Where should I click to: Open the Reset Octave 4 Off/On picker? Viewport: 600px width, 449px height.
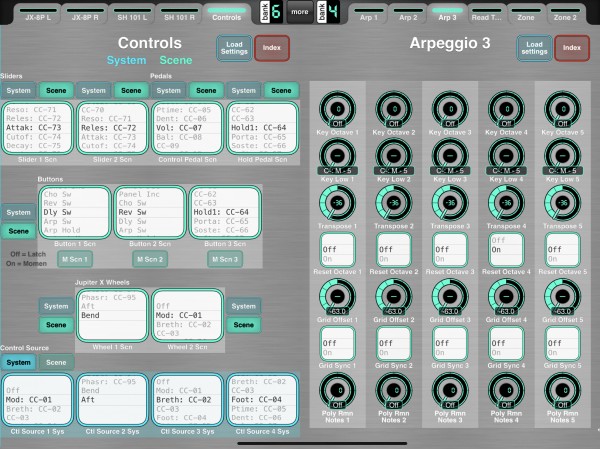506,250
